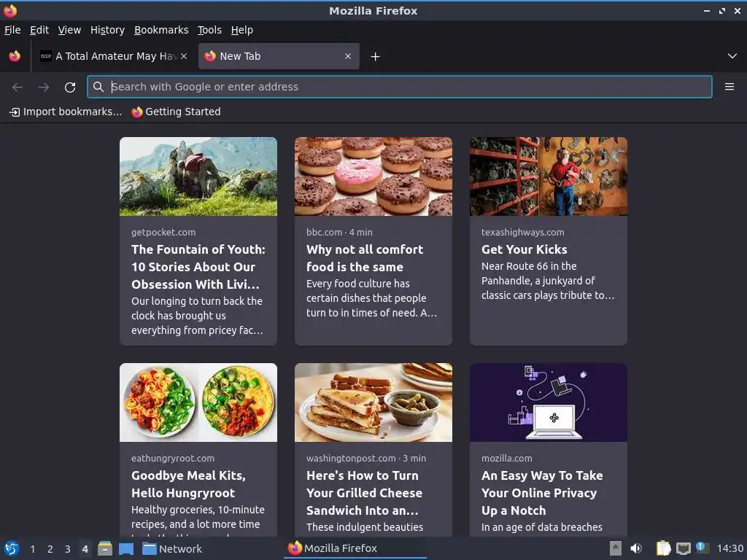Minimize the Firefox window
747x560 pixels.
click(707, 10)
